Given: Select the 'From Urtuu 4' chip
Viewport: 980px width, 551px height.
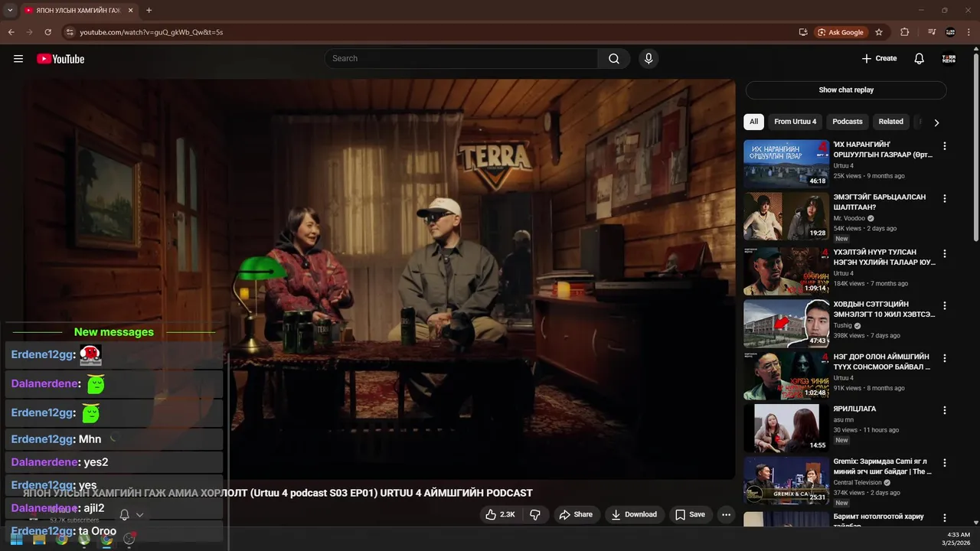Looking at the screenshot, I should tap(795, 122).
